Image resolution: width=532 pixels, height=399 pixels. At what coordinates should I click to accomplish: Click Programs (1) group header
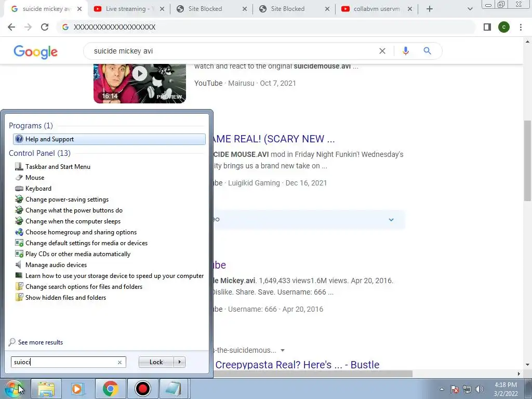click(x=31, y=126)
